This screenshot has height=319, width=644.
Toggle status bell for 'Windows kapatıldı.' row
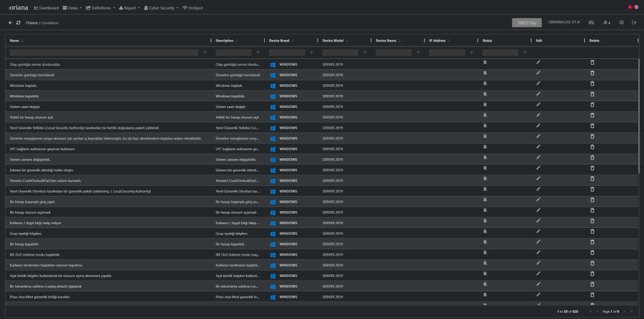[485, 95]
